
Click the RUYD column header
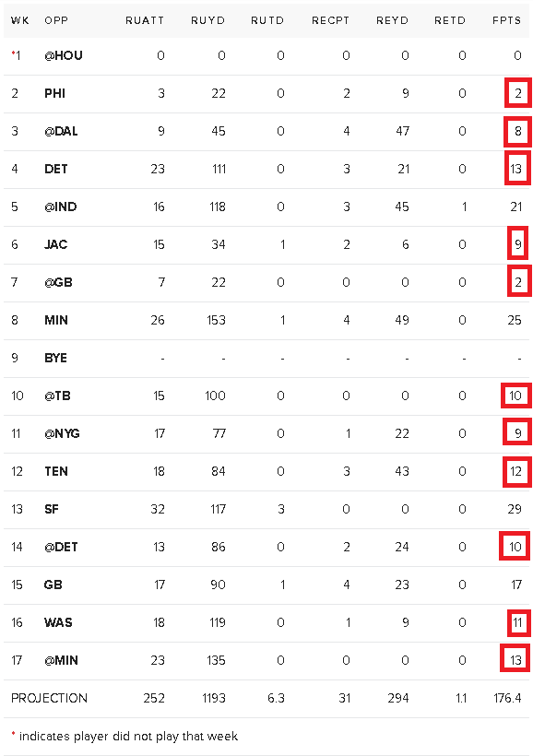[207, 20]
